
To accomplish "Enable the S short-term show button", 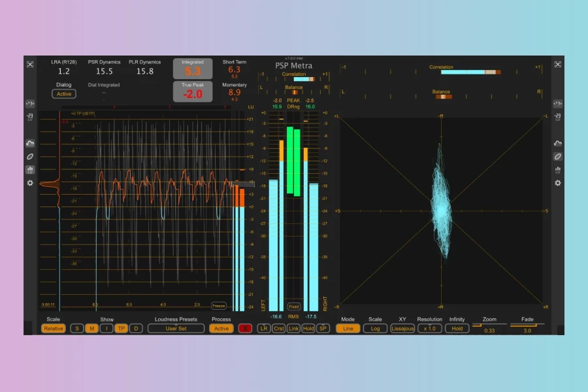I will [77, 329].
